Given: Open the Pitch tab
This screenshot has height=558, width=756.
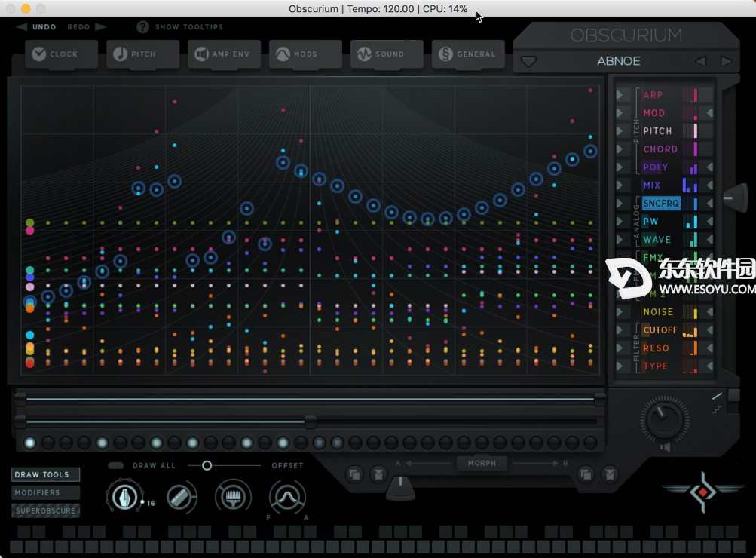Looking at the screenshot, I should click(142, 54).
